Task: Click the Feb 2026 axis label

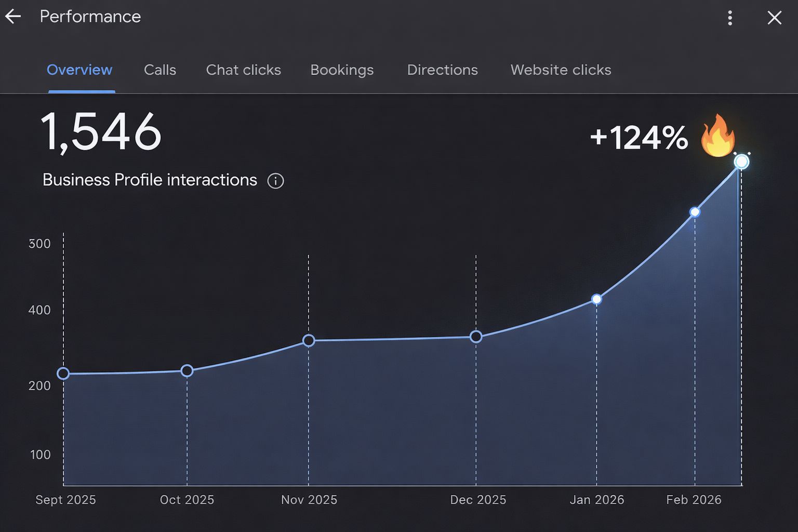Action: click(x=694, y=499)
